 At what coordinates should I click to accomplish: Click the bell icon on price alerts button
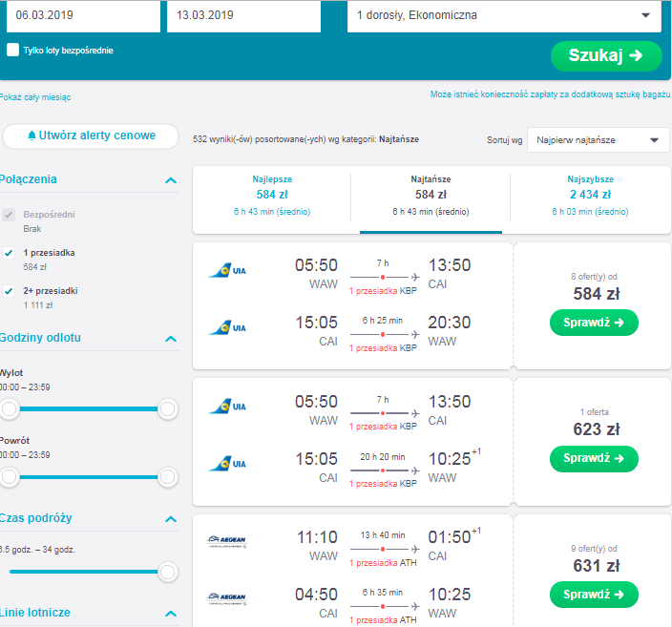31,136
